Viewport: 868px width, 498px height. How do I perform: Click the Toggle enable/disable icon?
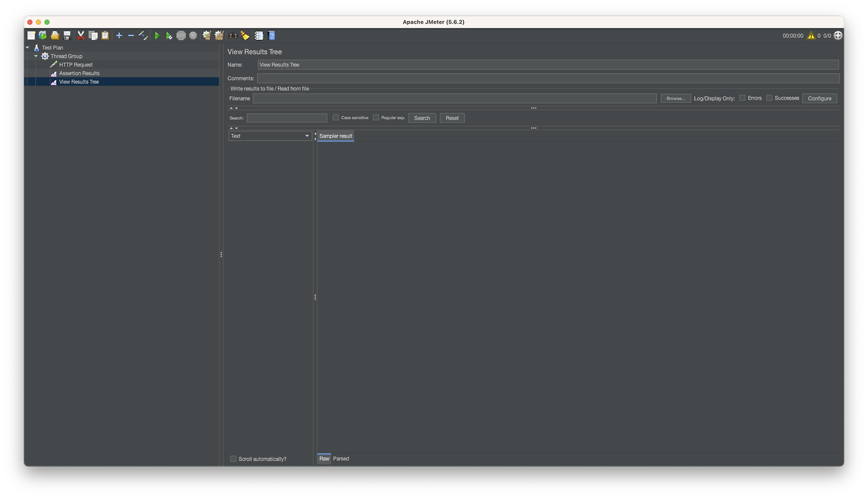[x=143, y=35]
